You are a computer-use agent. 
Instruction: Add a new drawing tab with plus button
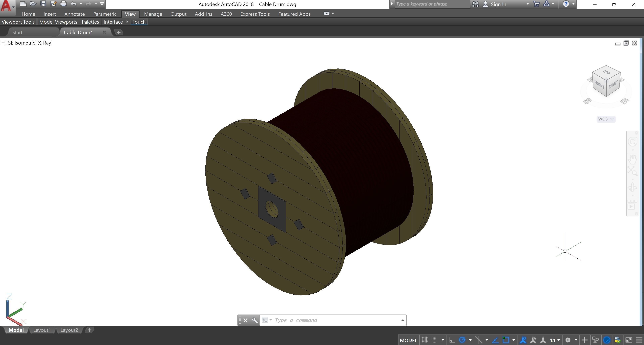pyautogui.click(x=119, y=32)
